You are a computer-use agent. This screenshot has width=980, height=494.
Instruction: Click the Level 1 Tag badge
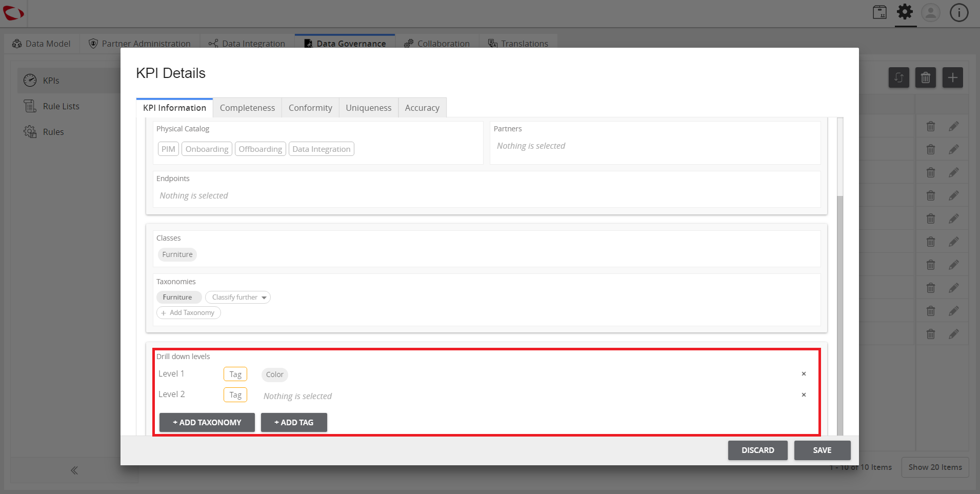pyautogui.click(x=235, y=374)
